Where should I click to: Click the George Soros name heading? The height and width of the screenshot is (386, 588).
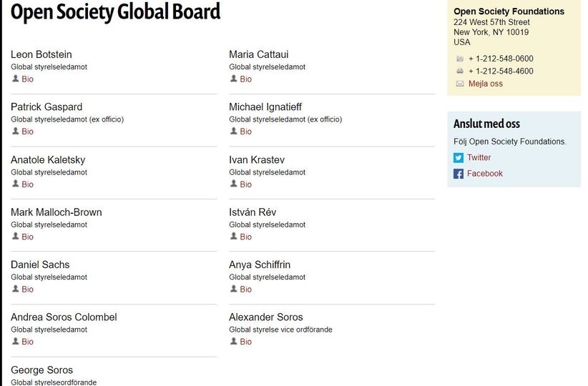coord(41,370)
